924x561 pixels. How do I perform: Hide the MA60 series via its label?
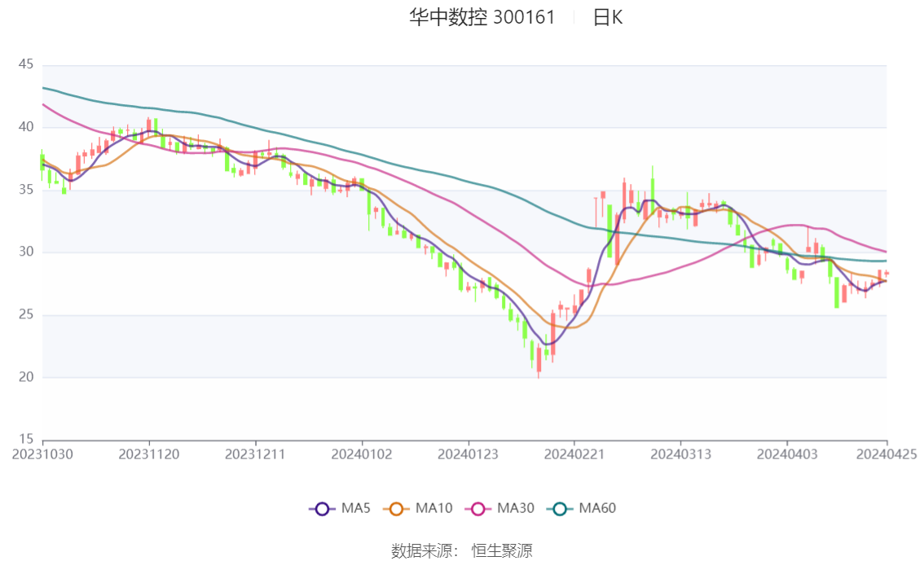[597, 508]
